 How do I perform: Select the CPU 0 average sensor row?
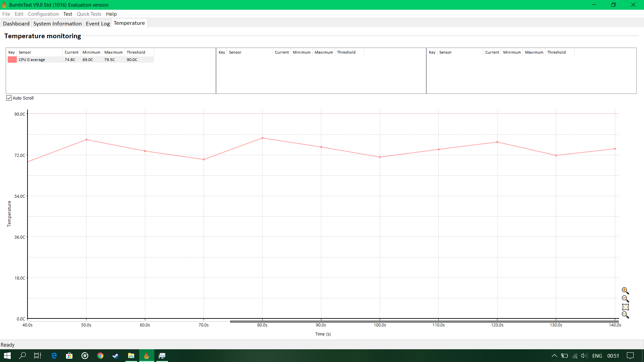(x=32, y=60)
